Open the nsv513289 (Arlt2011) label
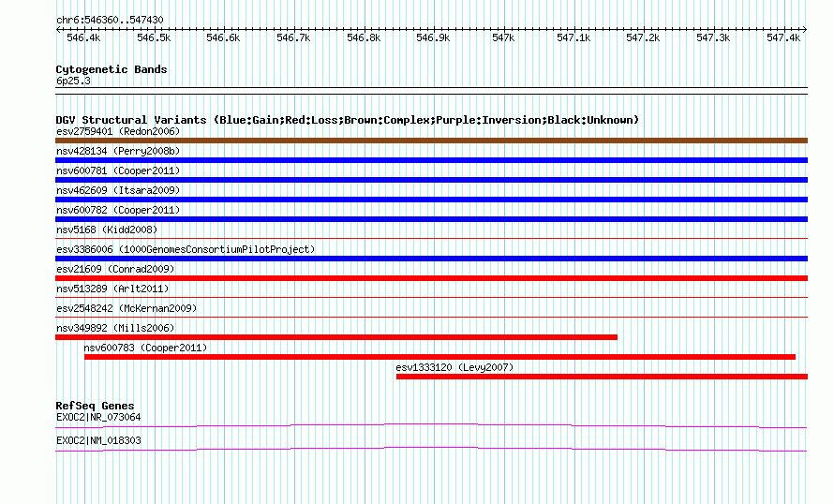 pos(112,289)
